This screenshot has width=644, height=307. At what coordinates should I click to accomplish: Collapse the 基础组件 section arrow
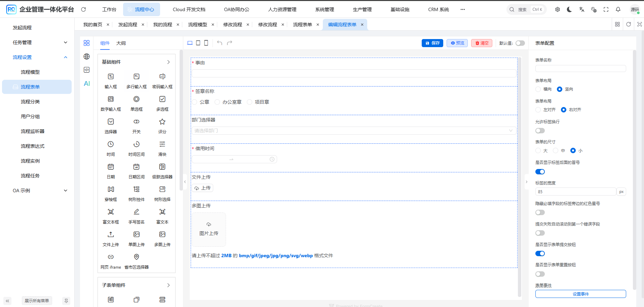[168, 62]
